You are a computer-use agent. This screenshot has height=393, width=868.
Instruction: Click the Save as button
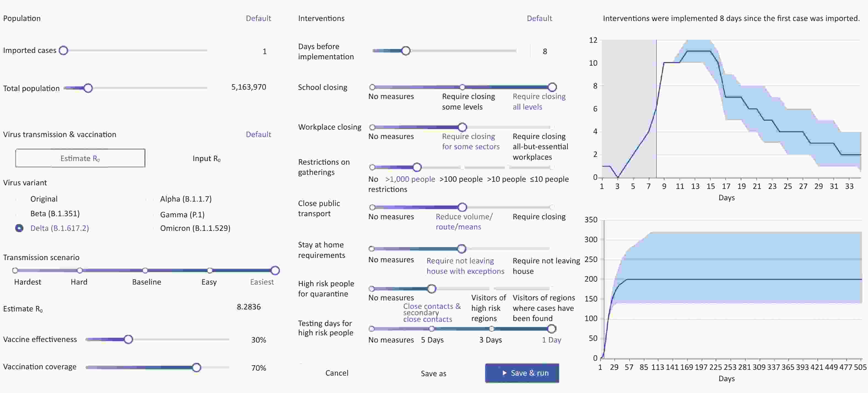[433, 373]
